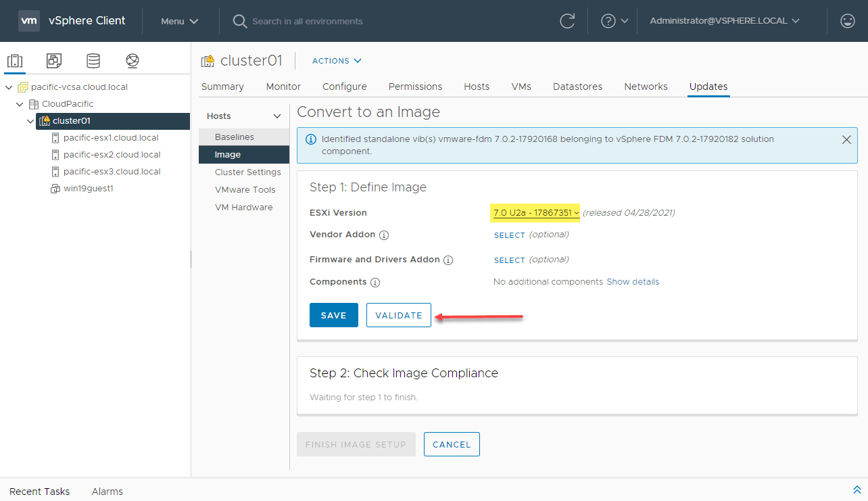Click the global refresh icon

567,21
